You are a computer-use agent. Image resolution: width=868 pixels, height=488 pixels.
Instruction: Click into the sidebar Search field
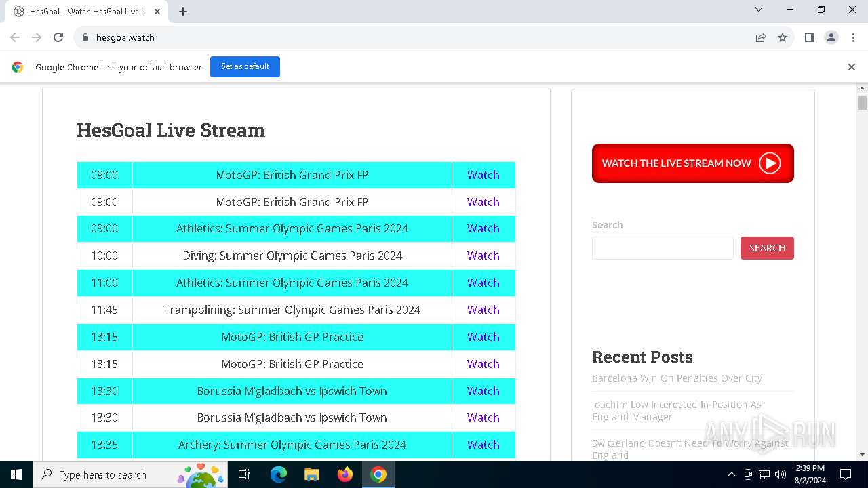pos(663,248)
